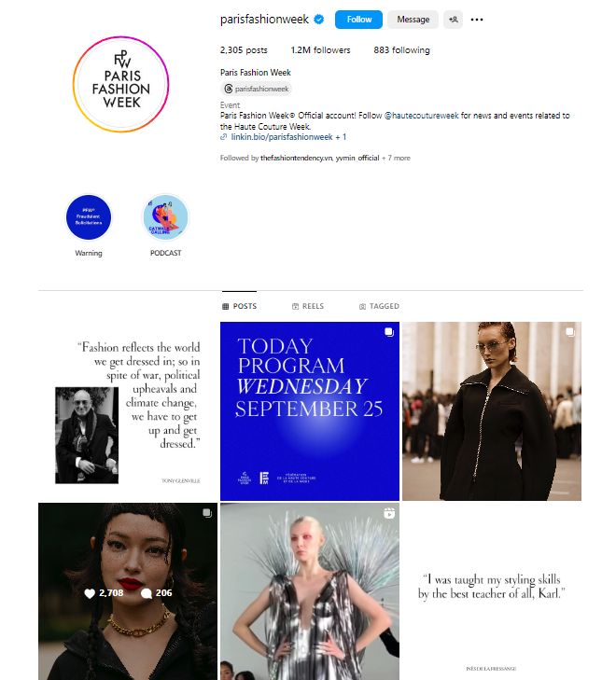Open the similar accounts suggestion icon
The height and width of the screenshot is (680, 616).
(x=453, y=20)
